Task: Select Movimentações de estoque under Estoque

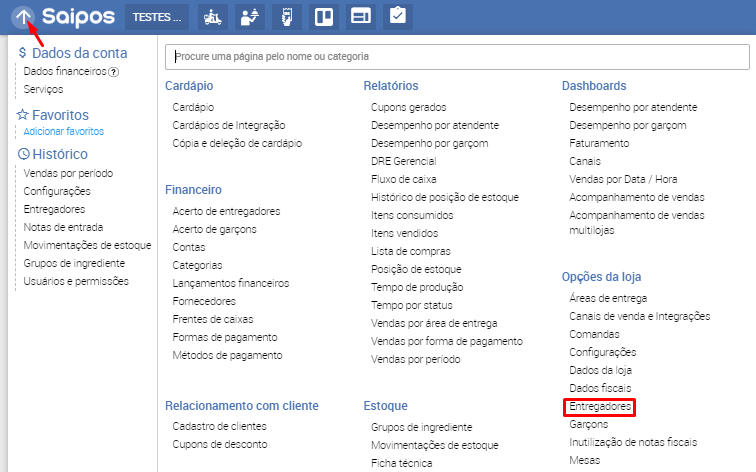Action: [x=434, y=445]
